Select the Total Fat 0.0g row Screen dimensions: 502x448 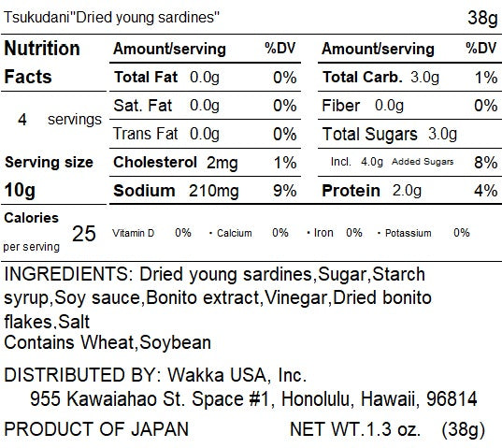click(x=205, y=78)
